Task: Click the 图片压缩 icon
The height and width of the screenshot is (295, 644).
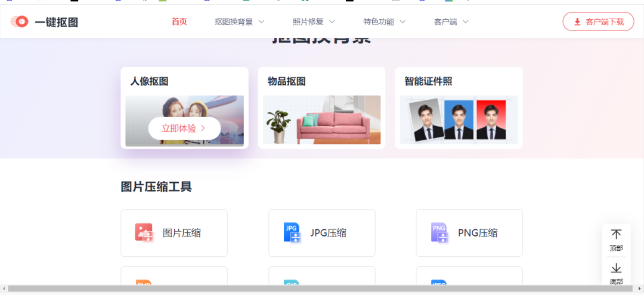Action: click(x=144, y=233)
